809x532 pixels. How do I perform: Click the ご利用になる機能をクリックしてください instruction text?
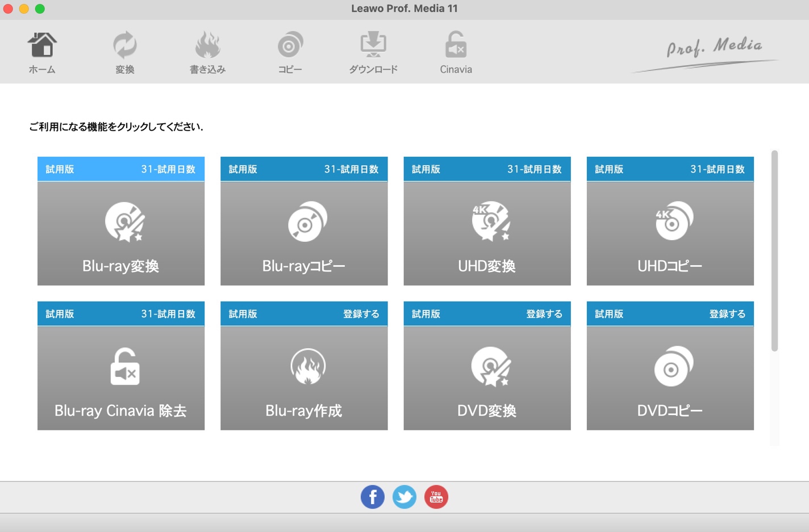click(x=116, y=127)
